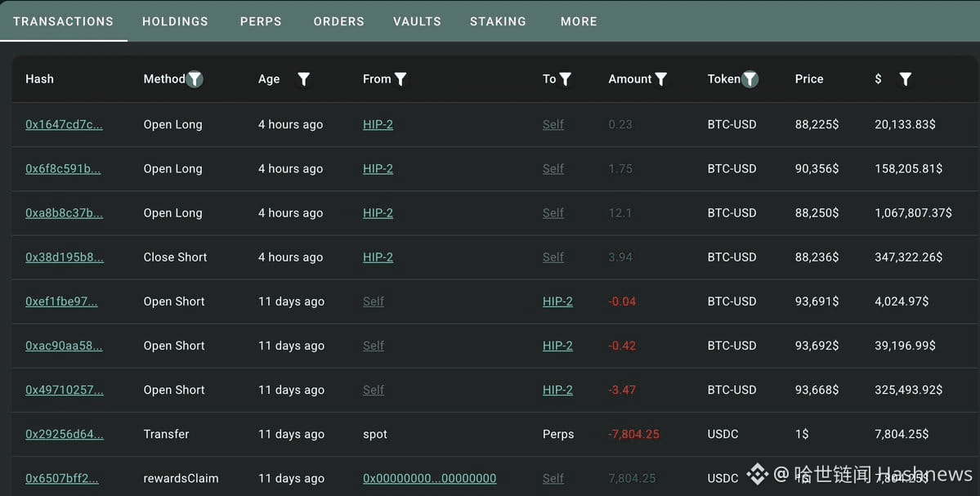
Task: Open transaction hash 0x29256d64 for Transfer
Action: 64,435
